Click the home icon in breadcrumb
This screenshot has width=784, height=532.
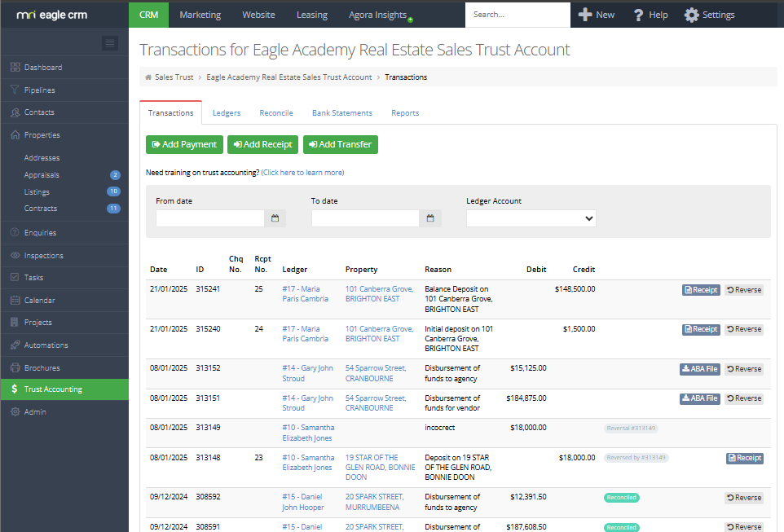148,77
